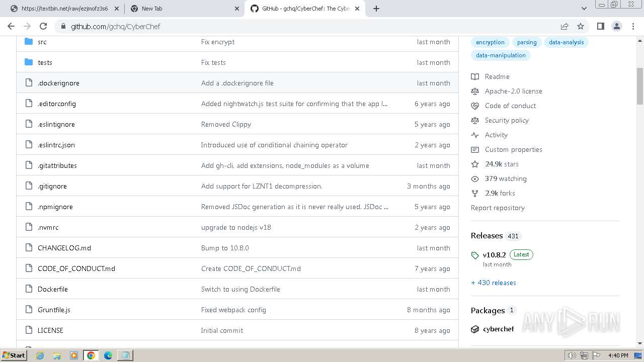Click the .editorconfig file icon
The image size is (644, 362).
point(29,104)
